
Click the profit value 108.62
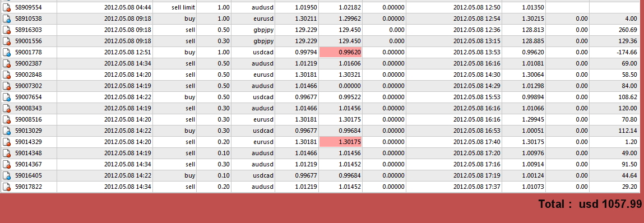pyautogui.click(x=628, y=97)
